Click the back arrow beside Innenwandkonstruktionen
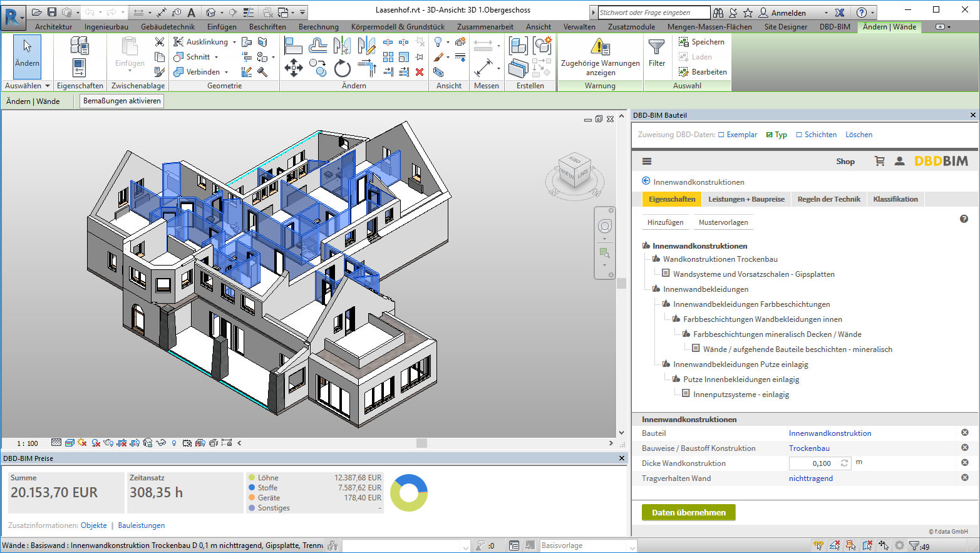Viewport: 980px width, 553px height. point(646,181)
